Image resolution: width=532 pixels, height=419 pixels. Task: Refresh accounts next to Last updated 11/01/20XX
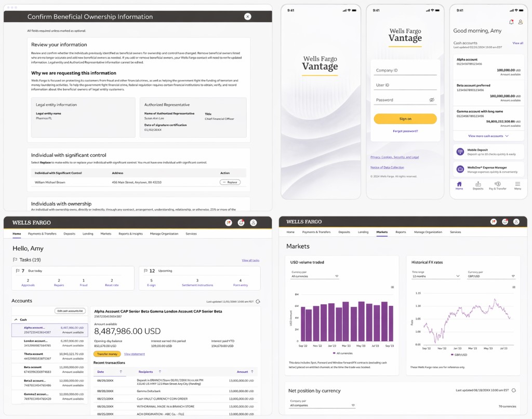[x=258, y=301]
